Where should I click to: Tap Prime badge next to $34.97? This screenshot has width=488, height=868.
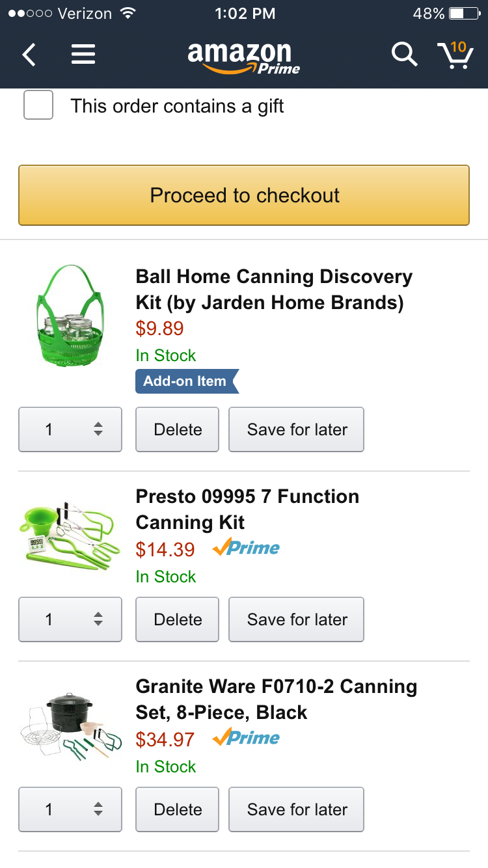(x=247, y=739)
